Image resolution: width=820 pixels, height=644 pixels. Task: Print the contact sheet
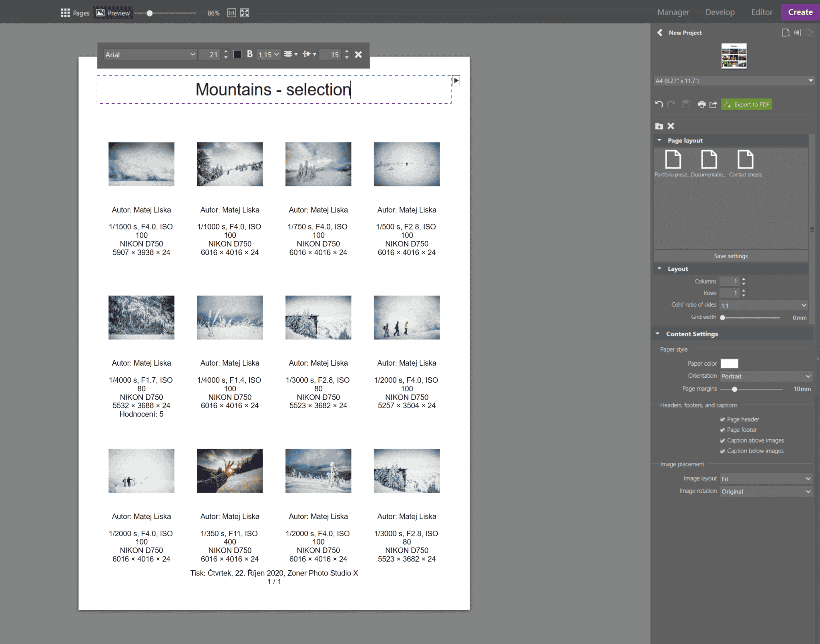[702, 104]
